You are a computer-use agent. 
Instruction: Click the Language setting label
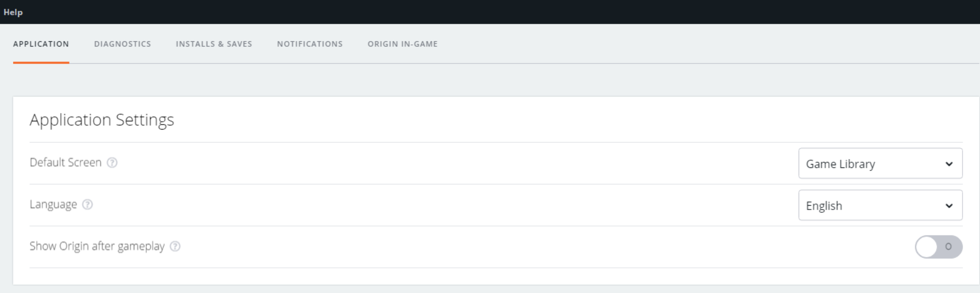pyautogui.click(x=53, y=205)
